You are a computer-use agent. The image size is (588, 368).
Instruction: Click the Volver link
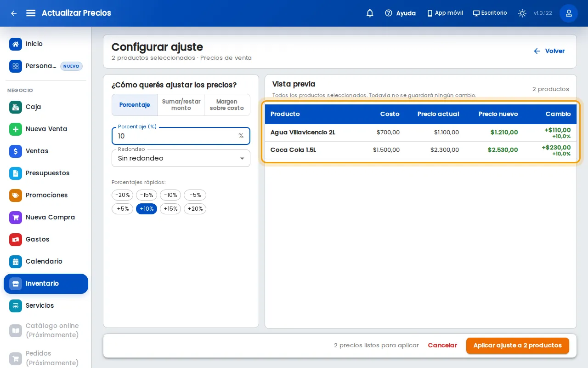[x=549, y=51]
